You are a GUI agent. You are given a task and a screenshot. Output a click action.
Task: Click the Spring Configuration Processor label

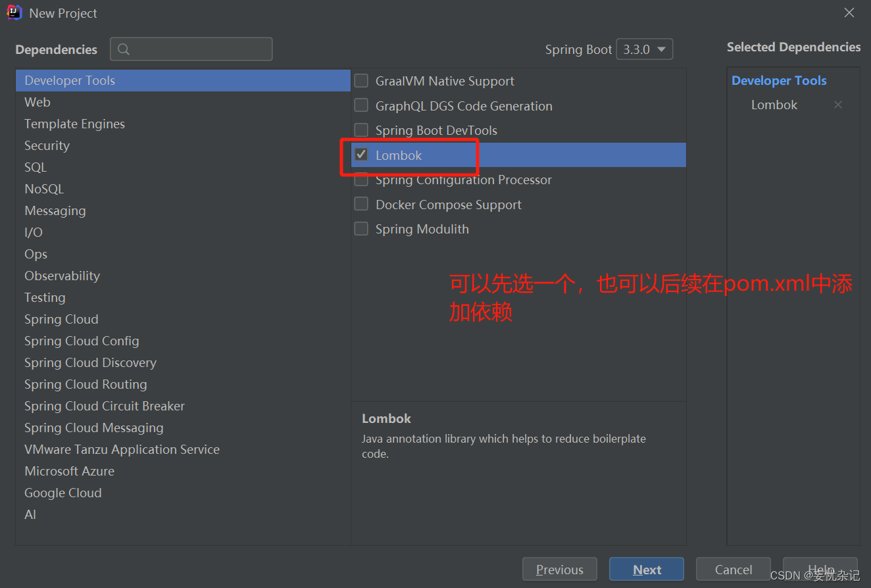(x=463, y=180)
